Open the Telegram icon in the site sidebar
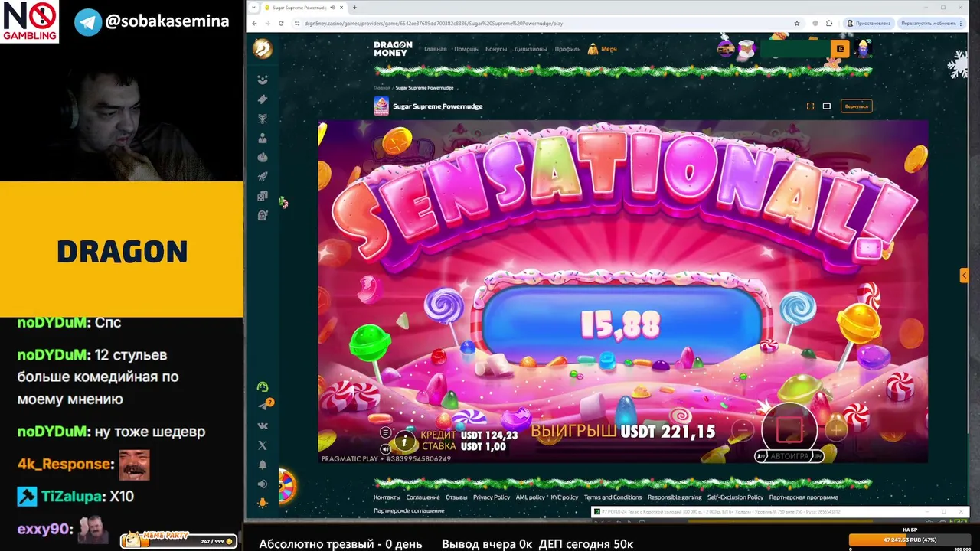Viewport: 980px width, 551px height. point(263,406)
